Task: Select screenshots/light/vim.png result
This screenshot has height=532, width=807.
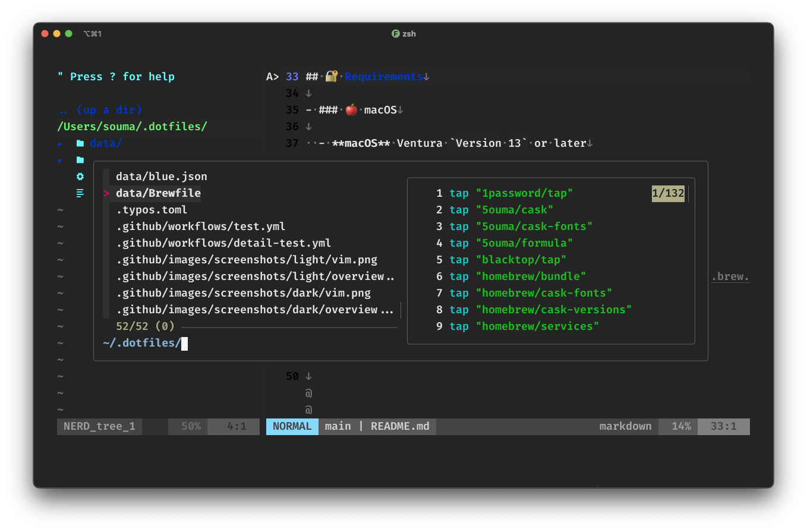Action: click(x=247, y=260)
